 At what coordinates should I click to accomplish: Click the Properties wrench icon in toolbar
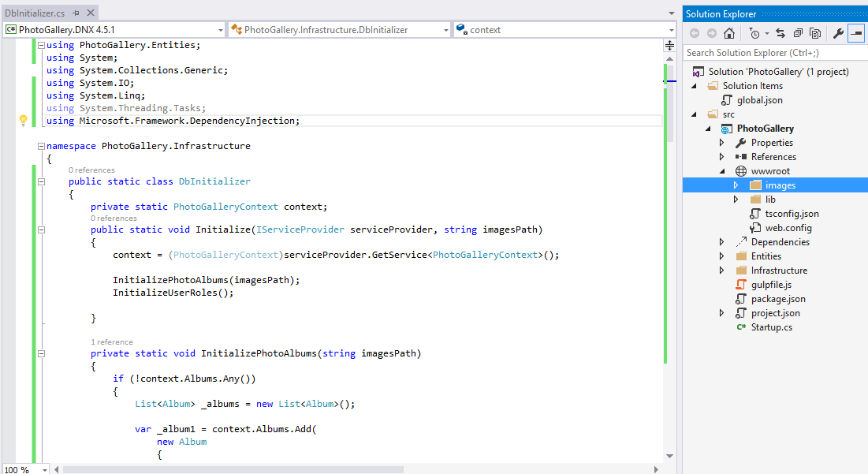[839, 33]
